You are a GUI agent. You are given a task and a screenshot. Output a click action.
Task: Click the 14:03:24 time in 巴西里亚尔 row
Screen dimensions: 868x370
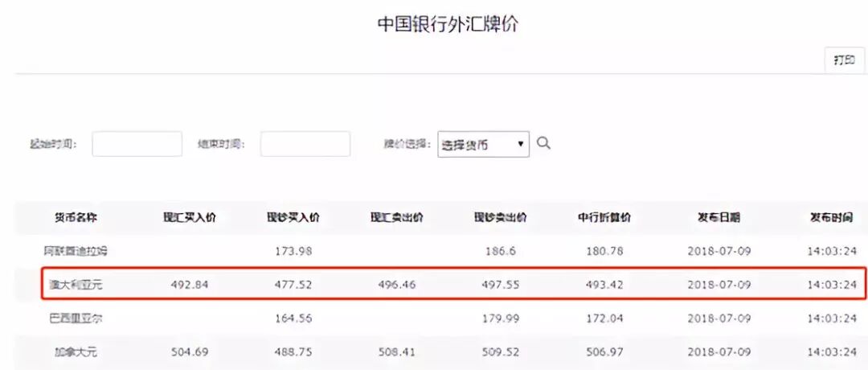click(832, 319)
